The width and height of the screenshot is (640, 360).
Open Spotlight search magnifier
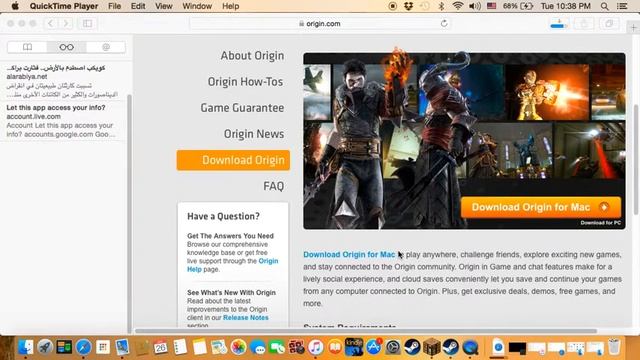pos(605,6)
